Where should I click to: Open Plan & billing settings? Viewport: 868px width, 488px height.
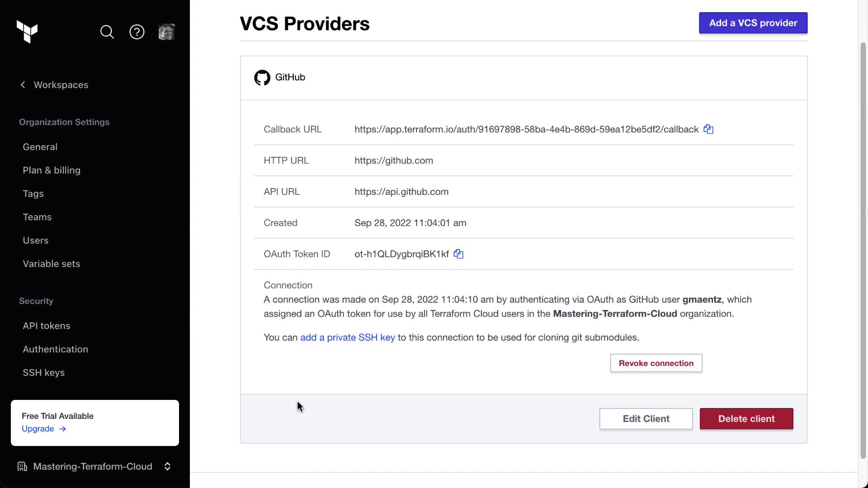[x=52, y=170]
